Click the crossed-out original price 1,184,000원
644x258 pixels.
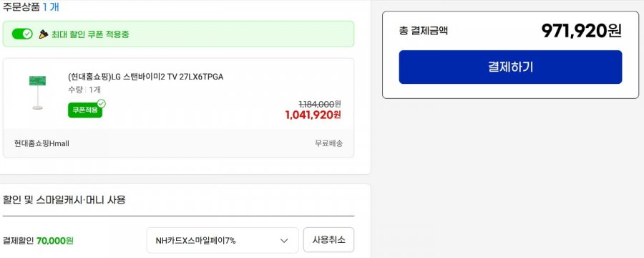tap(320, 105)
